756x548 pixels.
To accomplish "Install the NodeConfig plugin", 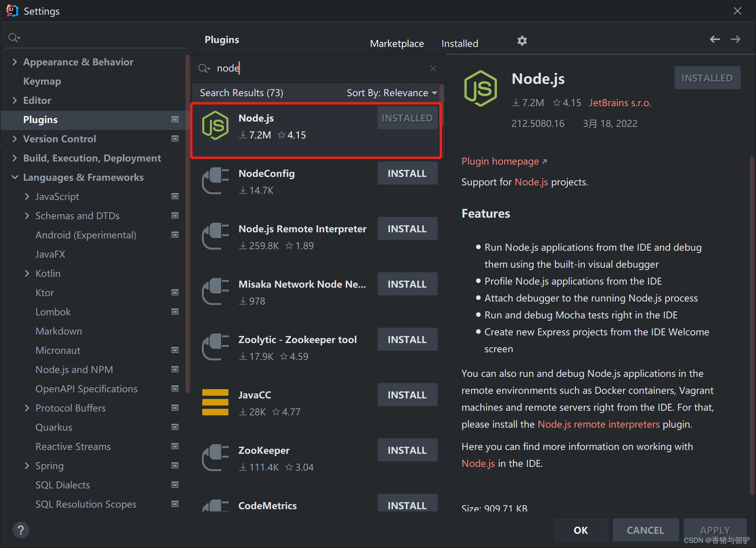I will tap(407, 173).
